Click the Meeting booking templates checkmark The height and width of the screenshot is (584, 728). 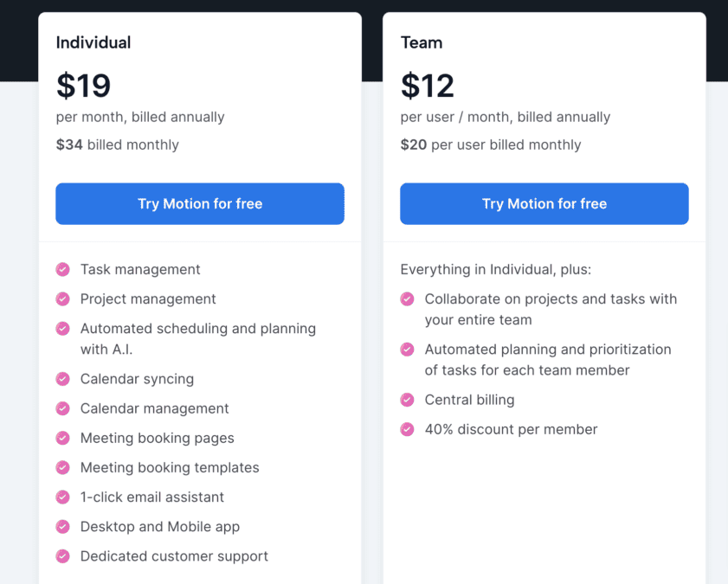click(62, 467)
